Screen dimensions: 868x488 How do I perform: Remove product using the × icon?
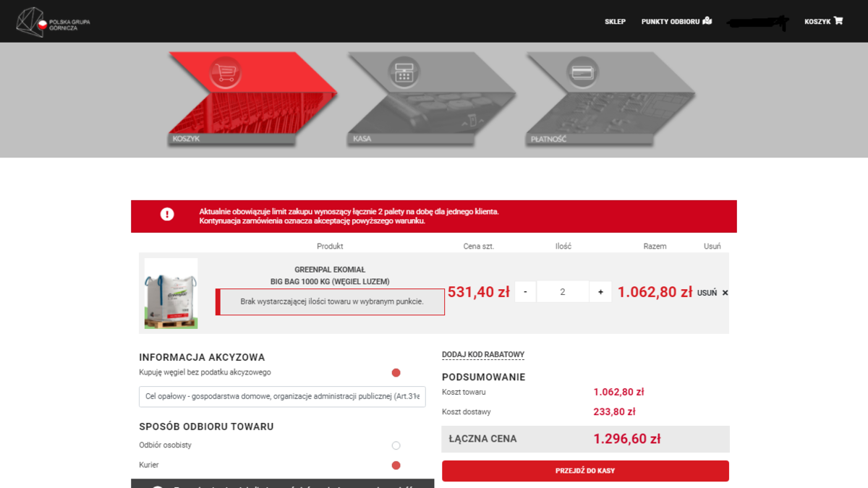(x=724, y=292)
